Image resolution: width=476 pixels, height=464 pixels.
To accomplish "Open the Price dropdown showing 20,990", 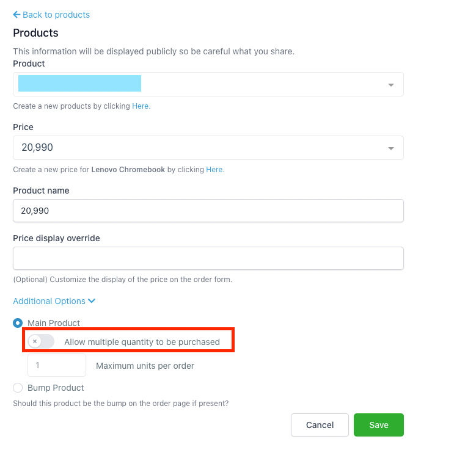I will [202, 148].
